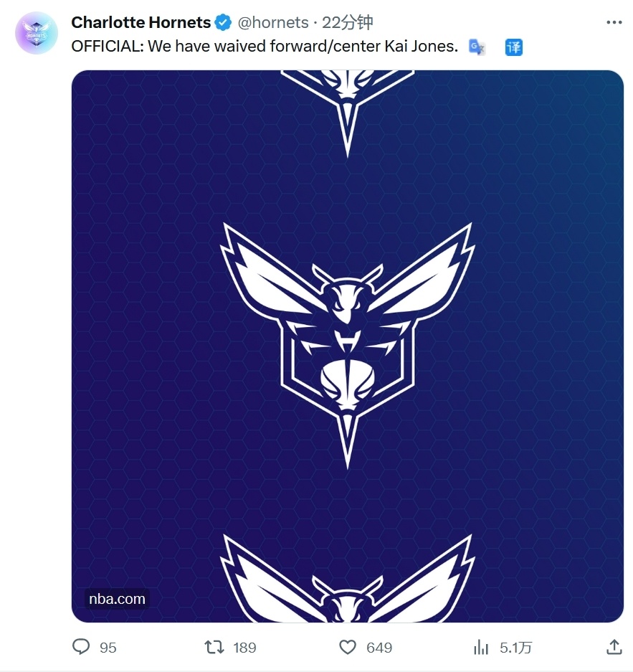Click the blue 译 translate icon

tap(514, 48)
